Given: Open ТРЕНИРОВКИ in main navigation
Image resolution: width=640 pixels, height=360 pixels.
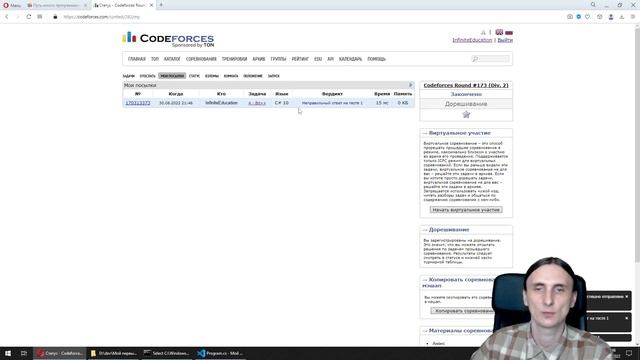Looking at the screenshot, I should pyautogui.click(x=234, y=59).
